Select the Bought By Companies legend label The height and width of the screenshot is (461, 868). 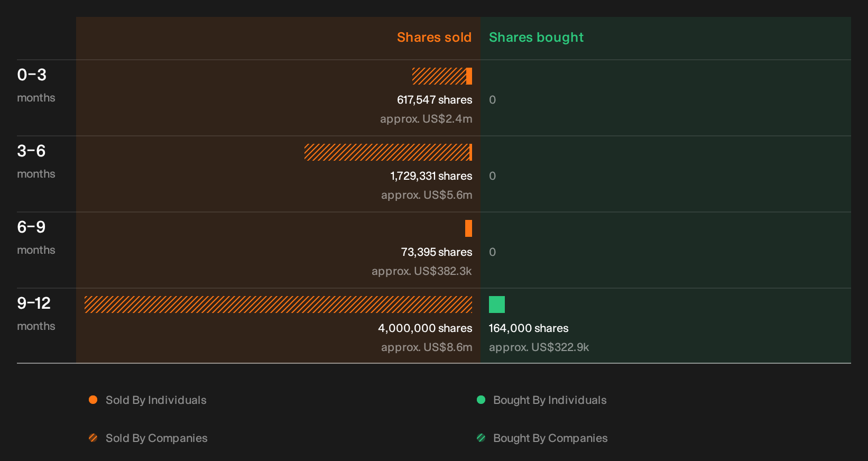(x=550, y=438)
